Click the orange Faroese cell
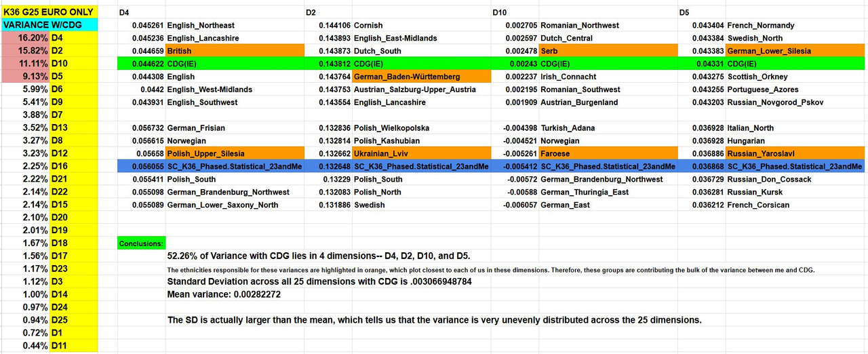The image size is (868, 354). pos(608,153)
